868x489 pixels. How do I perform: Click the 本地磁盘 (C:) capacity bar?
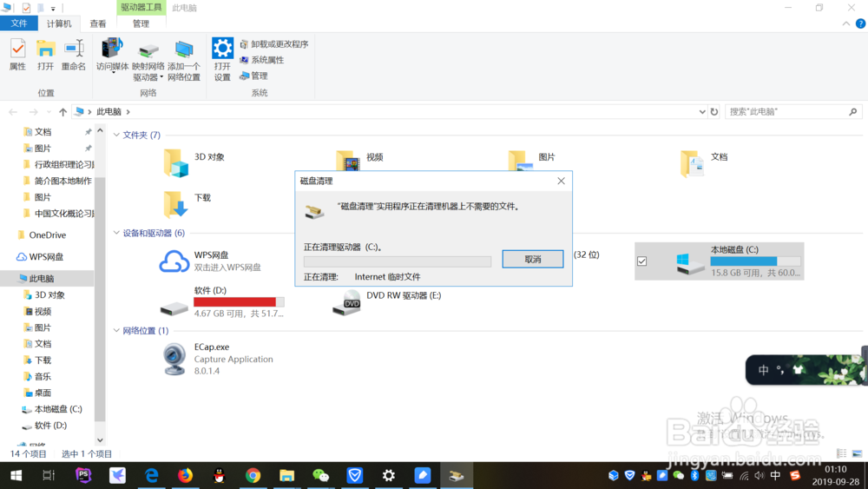755,261
